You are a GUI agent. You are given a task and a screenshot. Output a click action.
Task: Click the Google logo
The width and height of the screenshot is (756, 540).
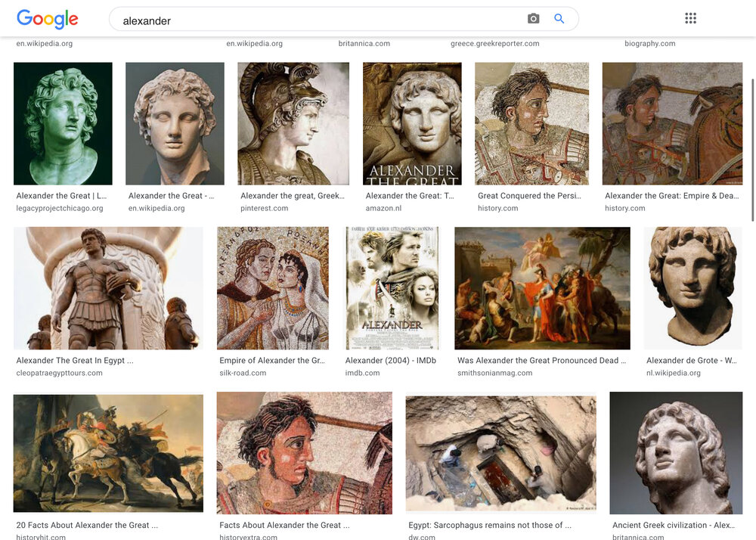click(47, 19)
